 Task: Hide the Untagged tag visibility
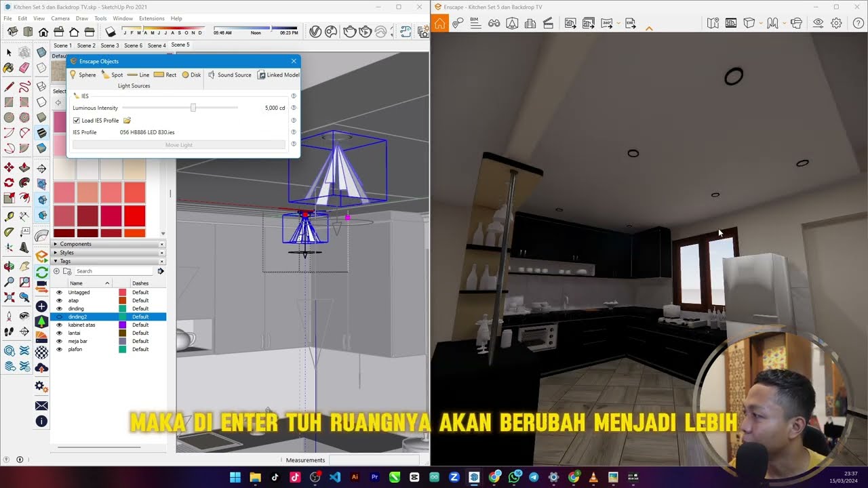[x=59, y=292]
